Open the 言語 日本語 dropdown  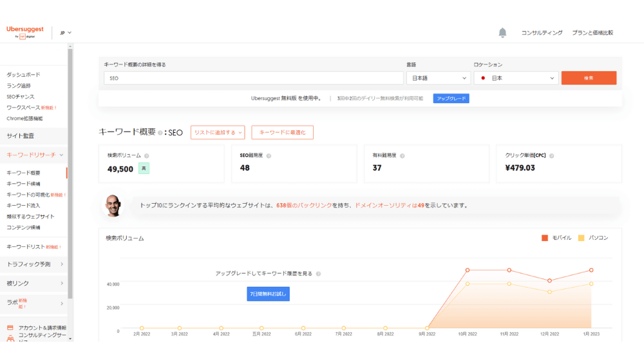click(438, 78)
